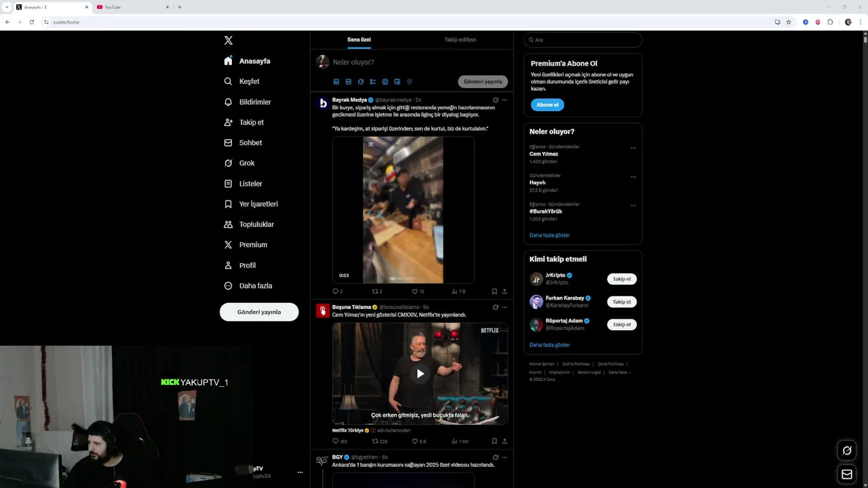
Task: Open Takip et in the sidebar
Action: coord(244,122)
